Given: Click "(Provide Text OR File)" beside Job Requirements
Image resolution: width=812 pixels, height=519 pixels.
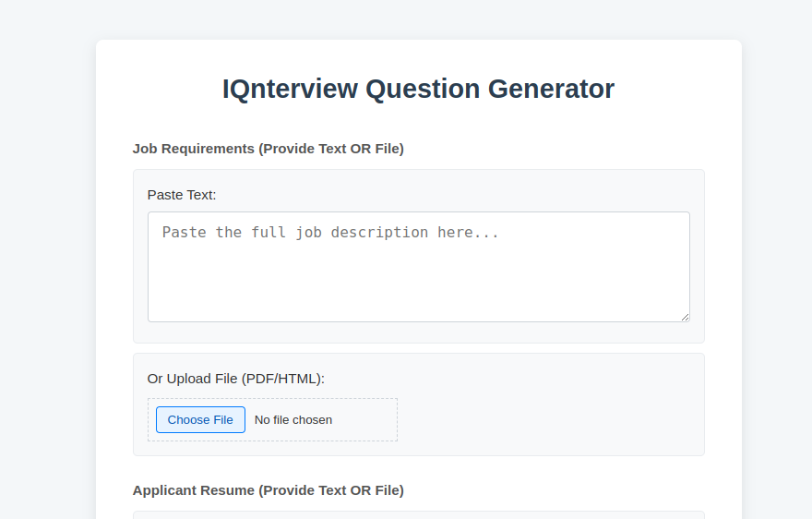Looking at the screenshot, I should click(x=331, y=149).
